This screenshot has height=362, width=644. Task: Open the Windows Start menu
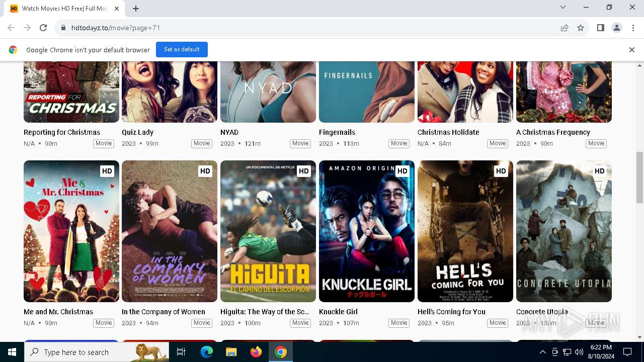pos(12,352)
